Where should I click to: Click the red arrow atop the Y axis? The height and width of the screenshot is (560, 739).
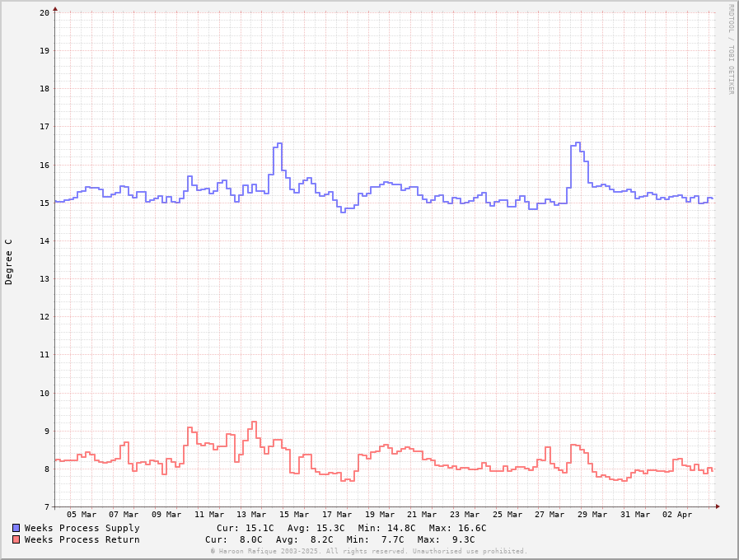point(55,10)
